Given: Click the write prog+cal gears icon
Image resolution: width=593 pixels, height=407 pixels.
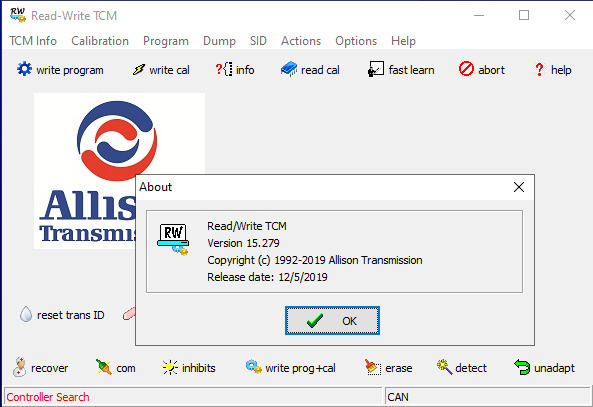Looking at the screenshot, I should point(253,367).
